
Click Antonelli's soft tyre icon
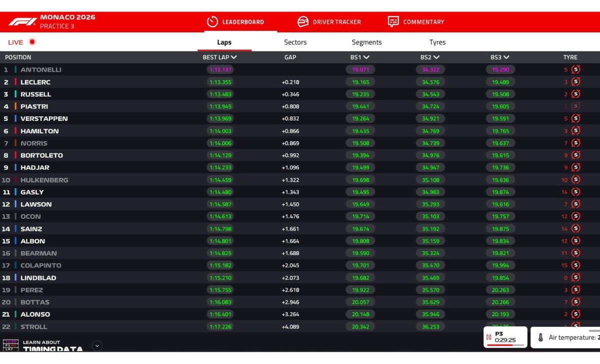click(x=575, y=70)
